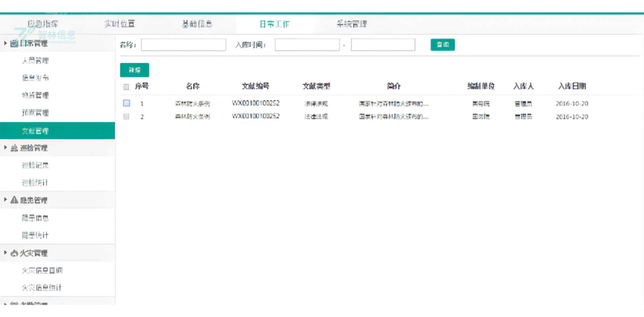This screenshot has width=644, height=317.
Task: Click the 文献类型 column header
Action: (316, 86)
